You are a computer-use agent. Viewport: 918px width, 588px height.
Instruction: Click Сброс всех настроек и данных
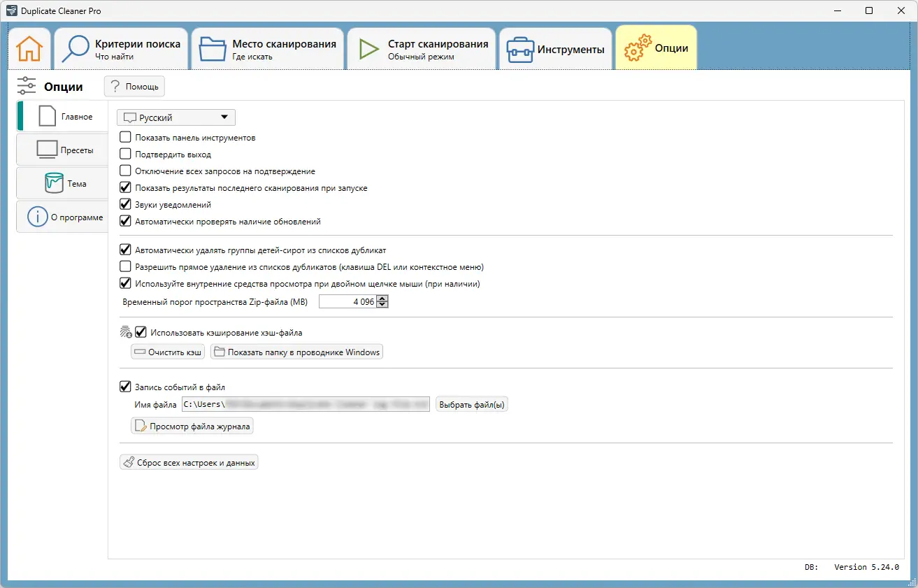189,462
